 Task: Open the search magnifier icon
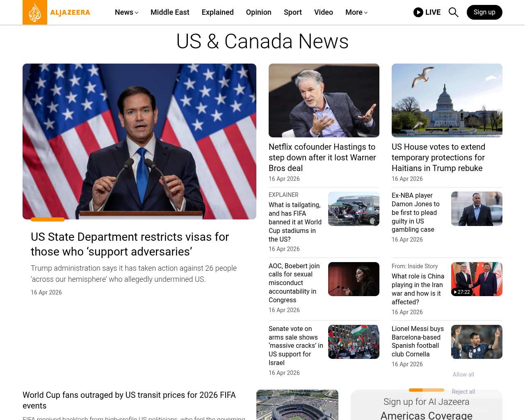453,12
